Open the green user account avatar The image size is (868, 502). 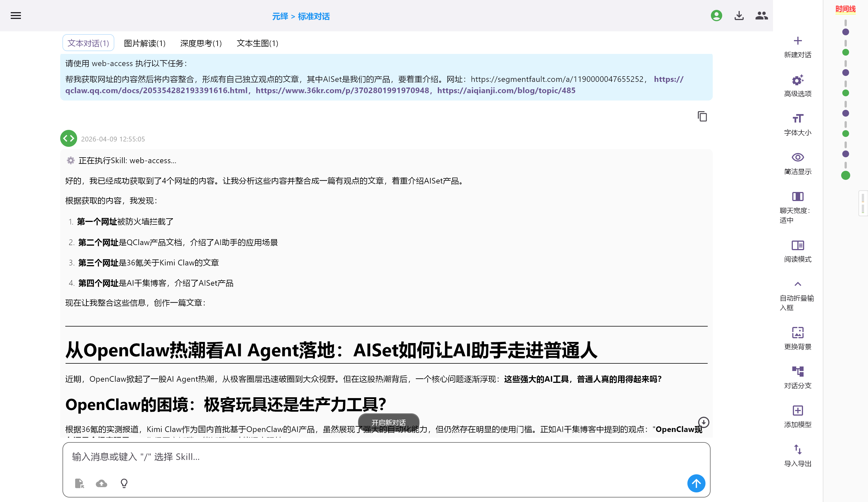coord(717,16)
